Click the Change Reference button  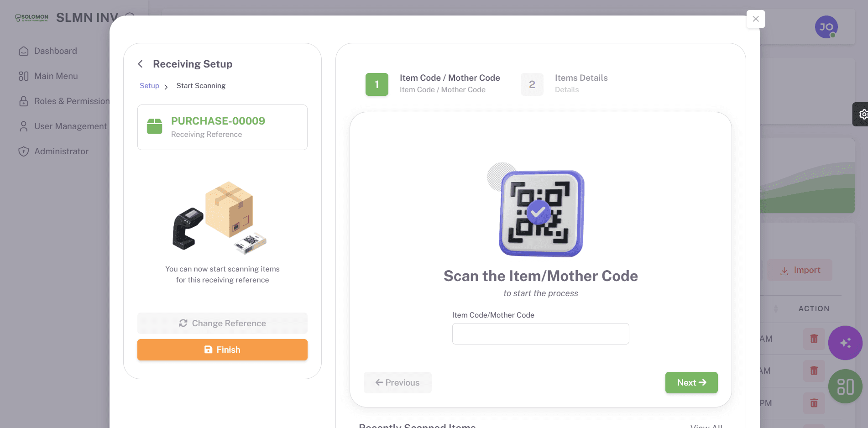click(x=222, y=323)
